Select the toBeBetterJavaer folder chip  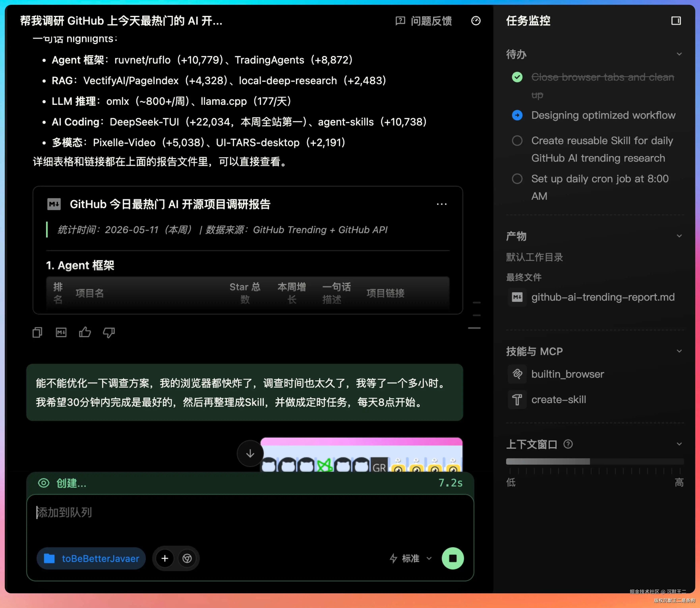pos(91,559)
